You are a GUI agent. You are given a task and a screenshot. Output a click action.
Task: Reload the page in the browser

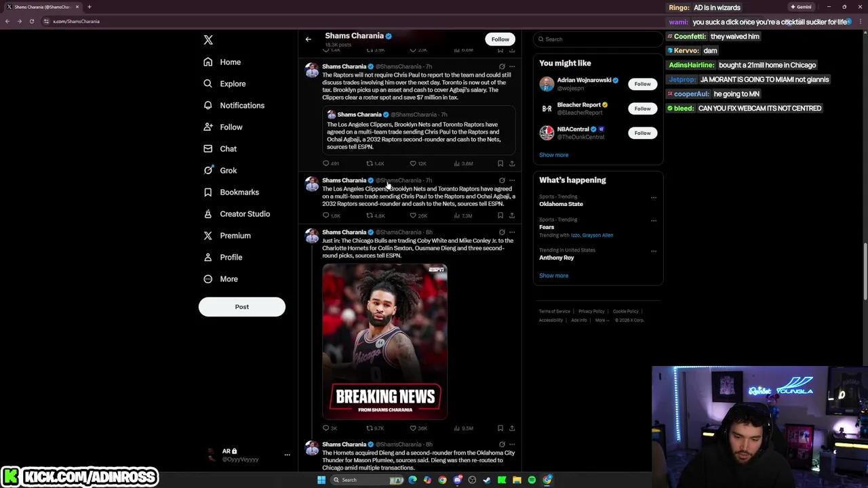pyautogui.click(x=31, y=21)
